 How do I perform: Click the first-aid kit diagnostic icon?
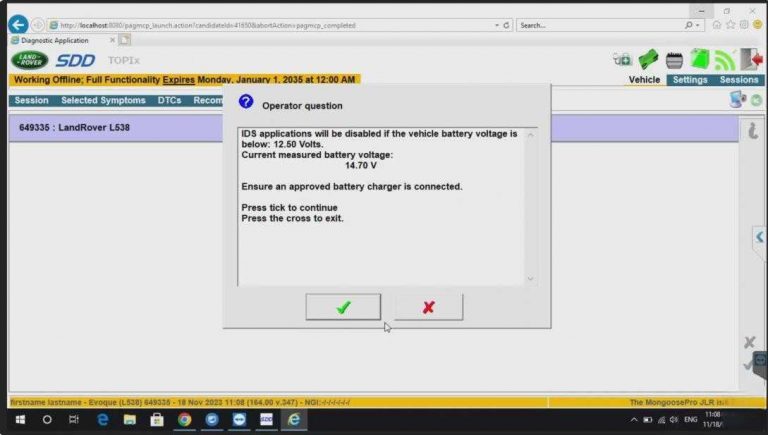[x=622, y=60]
